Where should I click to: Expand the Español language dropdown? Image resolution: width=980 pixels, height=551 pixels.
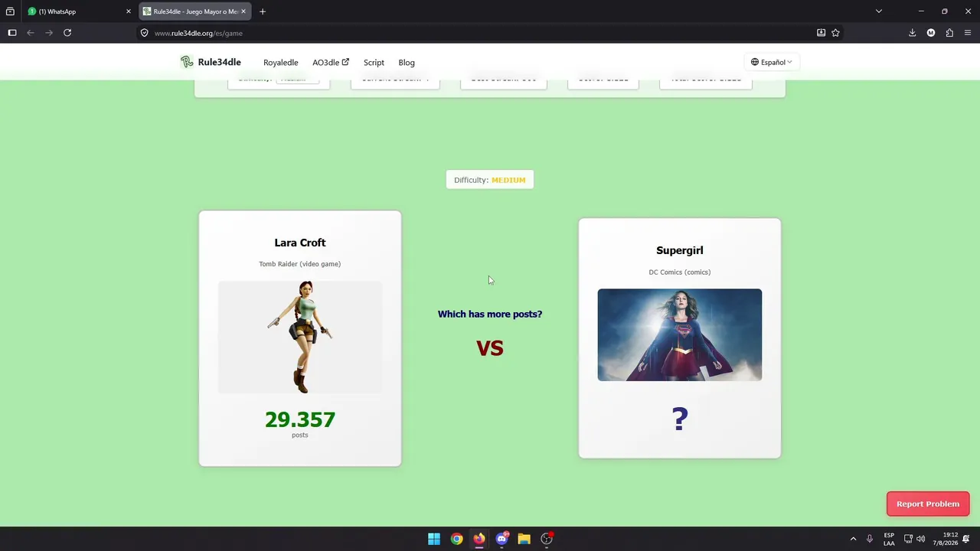pyautogui.click(x=771, y=62)
